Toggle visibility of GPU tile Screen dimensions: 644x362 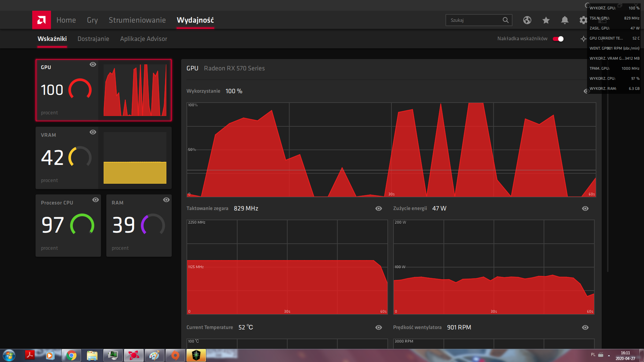tap(93, 64)
